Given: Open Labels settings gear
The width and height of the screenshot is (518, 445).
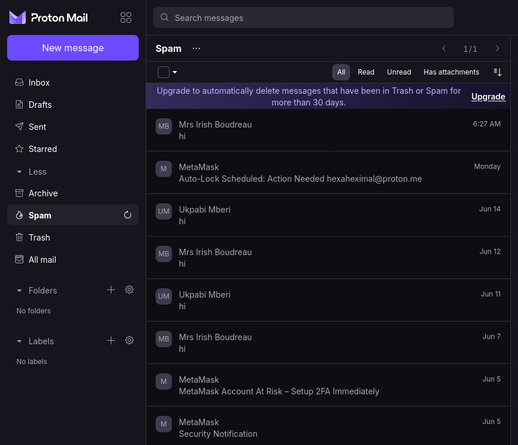Looking at the screenshot, I should [x=129, y=340].
